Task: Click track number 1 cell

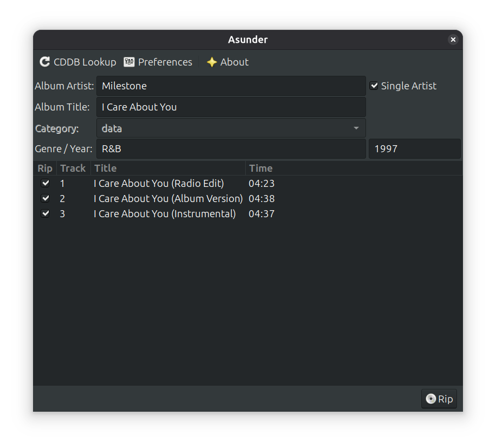Action: coord(62,184)
